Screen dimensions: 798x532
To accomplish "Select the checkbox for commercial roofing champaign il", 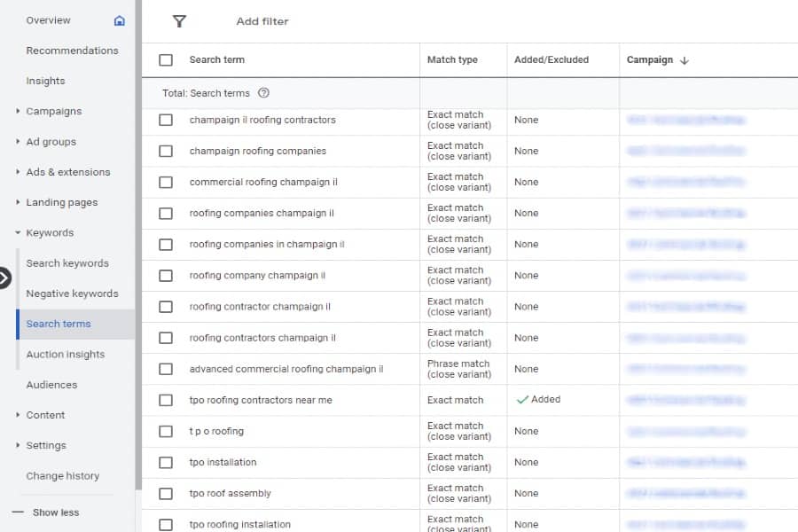I will point(166,183).
